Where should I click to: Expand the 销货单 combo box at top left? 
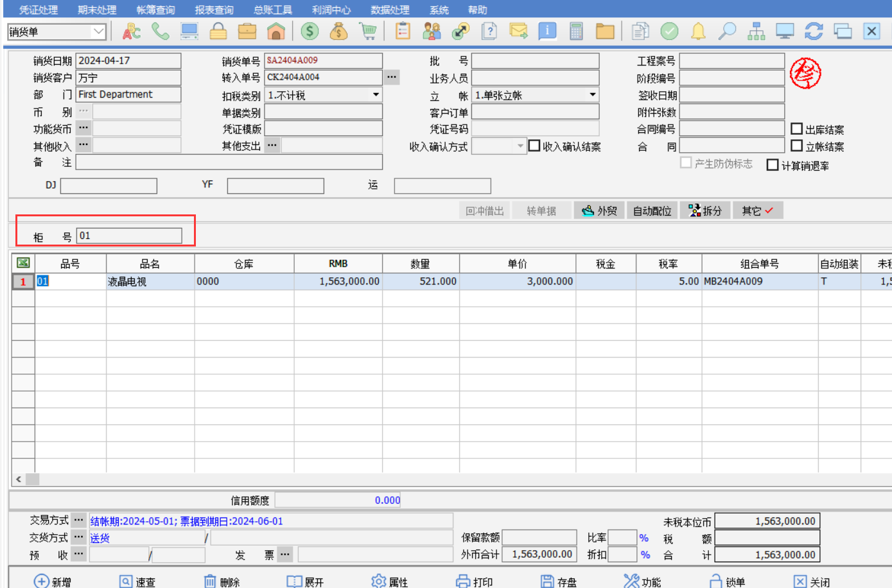[x=98, y=31]
